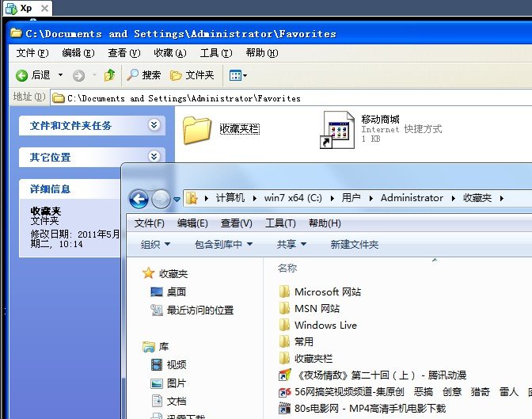Select the MSN 网站 folder

309,308
